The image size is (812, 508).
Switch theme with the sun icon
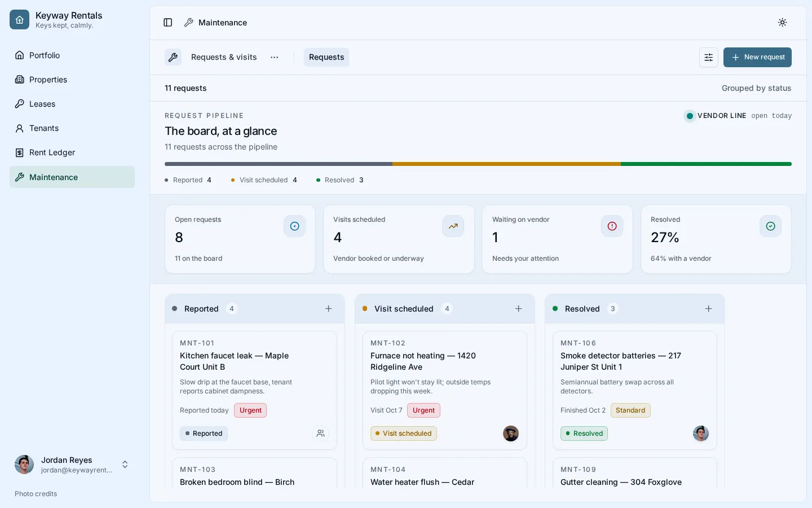pyautogui.click(x=782, y=23)
